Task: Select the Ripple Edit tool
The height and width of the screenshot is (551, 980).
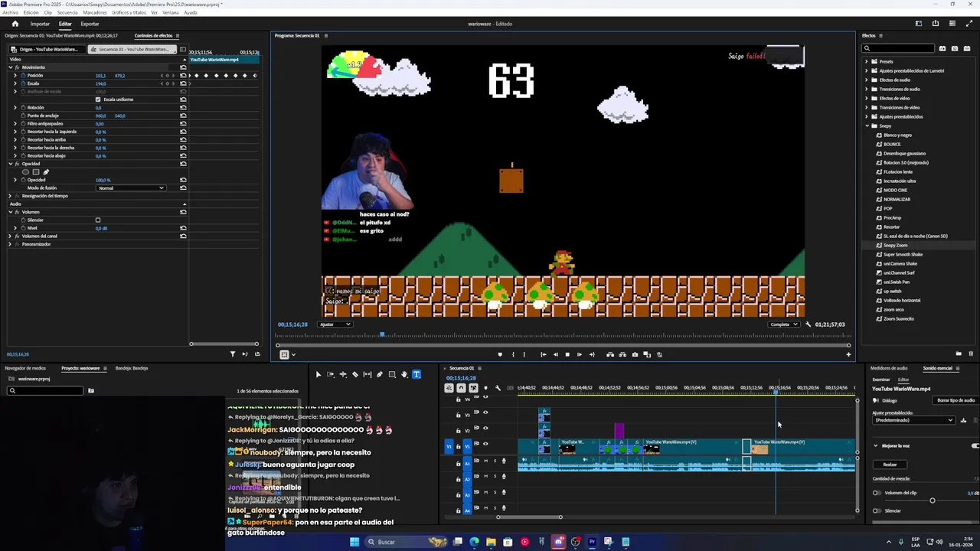Action: tap(343, 374)
